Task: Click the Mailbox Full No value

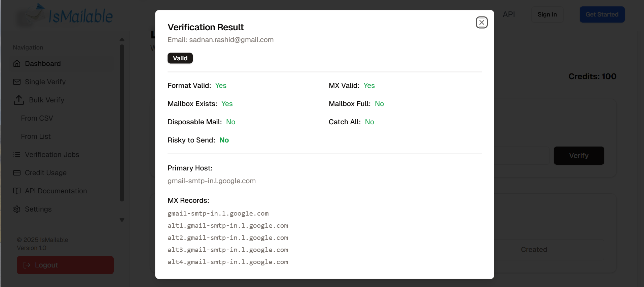Action: (379, 104)
